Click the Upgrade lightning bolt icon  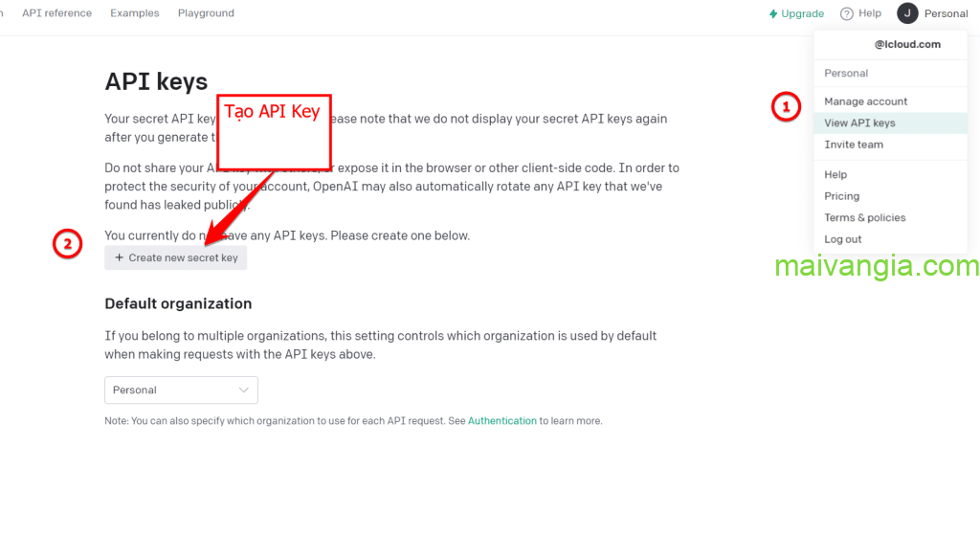tap(773, 14)
